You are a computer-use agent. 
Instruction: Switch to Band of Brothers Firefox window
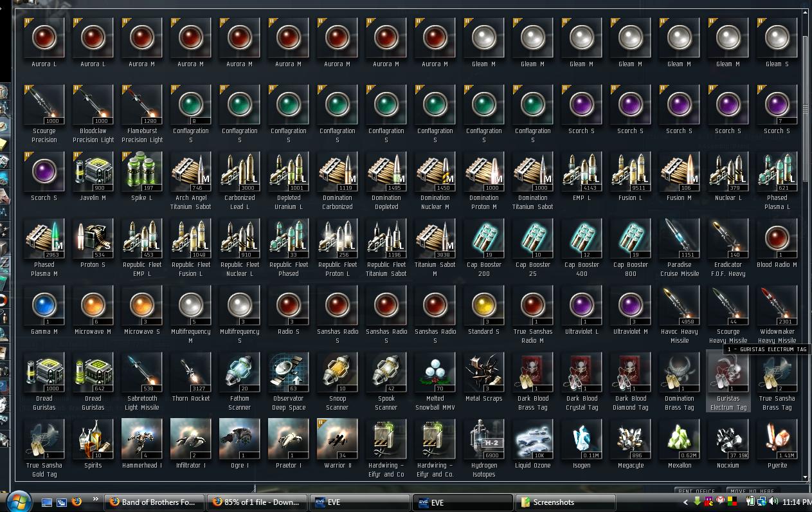pyautogui.click(x=156, y=502)
